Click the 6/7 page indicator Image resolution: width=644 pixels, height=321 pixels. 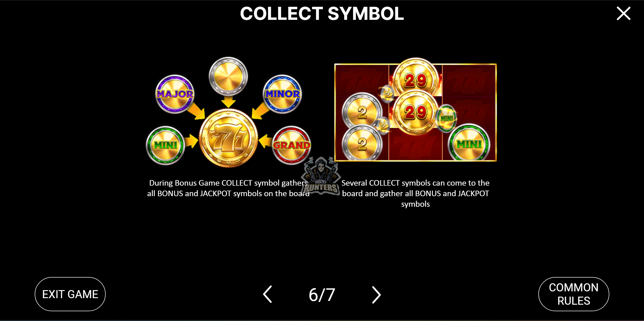(322, 295)
